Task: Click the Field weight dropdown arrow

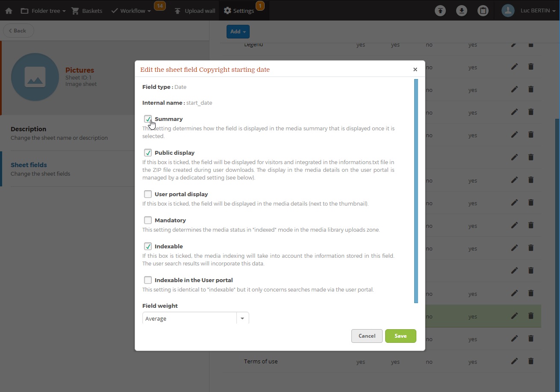Action: [242, 318]
